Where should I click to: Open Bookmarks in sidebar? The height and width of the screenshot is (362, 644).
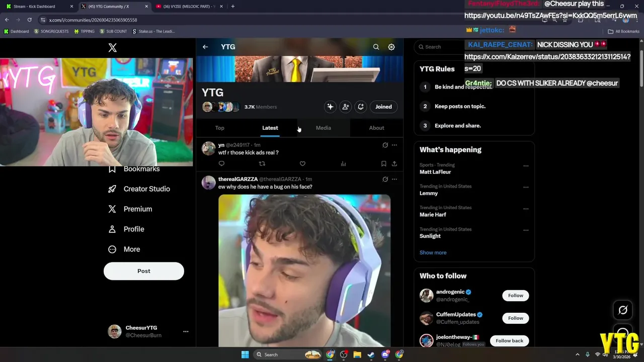pyautogui.click(x=134, y=169)
